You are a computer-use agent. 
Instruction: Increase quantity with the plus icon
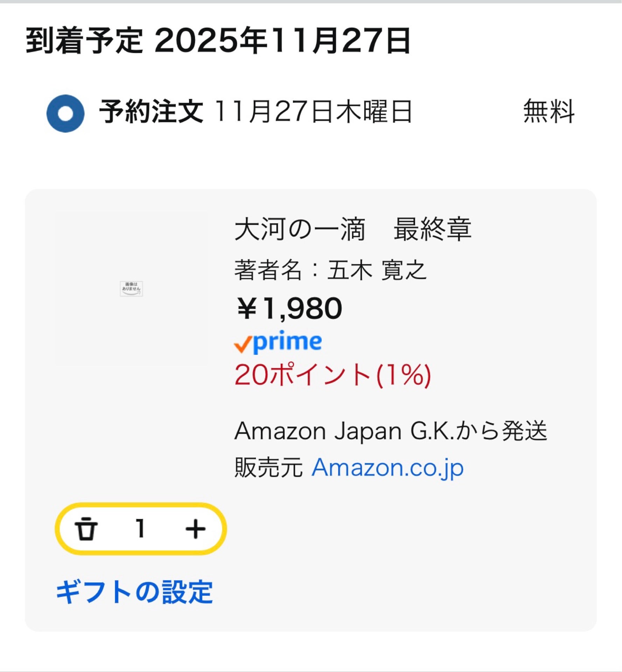click(x=195, y=528)
